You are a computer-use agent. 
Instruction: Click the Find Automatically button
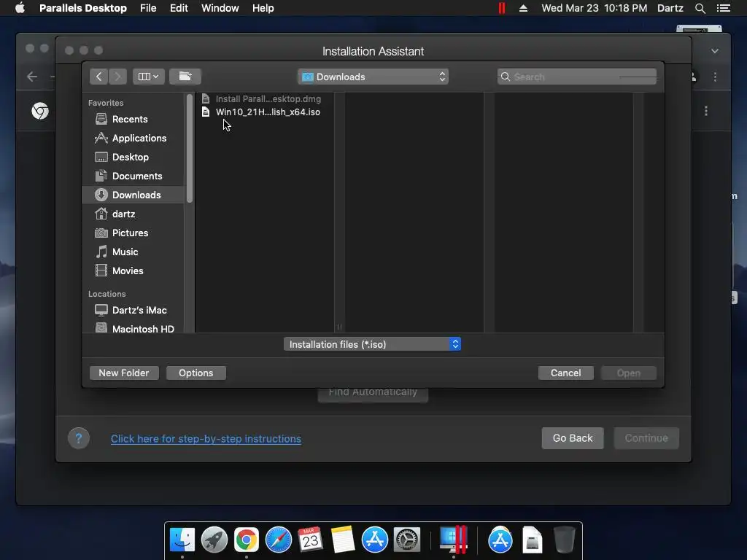(x=373, y=393)
